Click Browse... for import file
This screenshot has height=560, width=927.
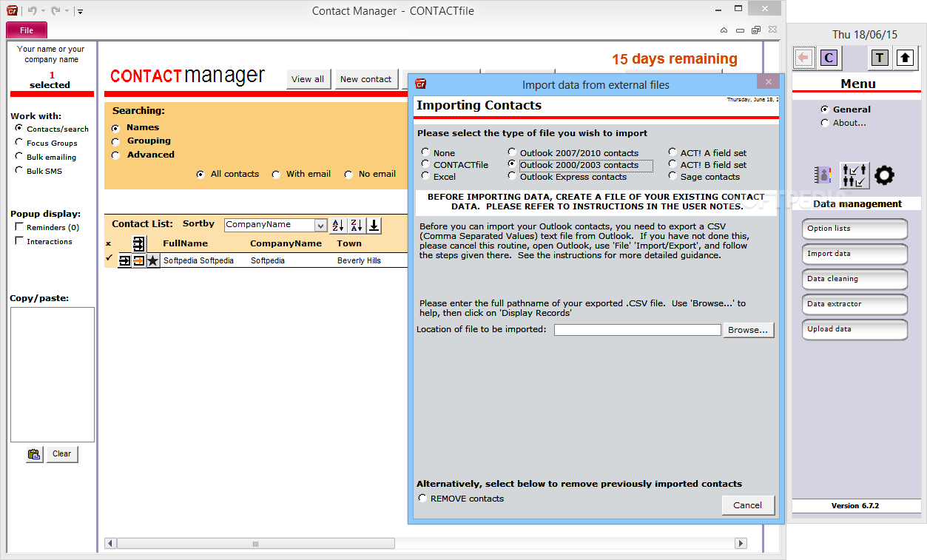(748, 330)
